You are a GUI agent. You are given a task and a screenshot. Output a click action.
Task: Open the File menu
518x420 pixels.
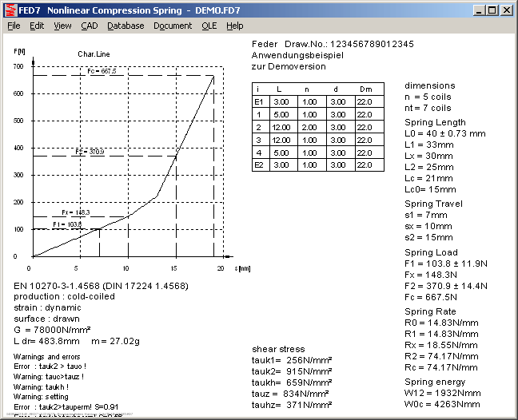click(14, 26)
